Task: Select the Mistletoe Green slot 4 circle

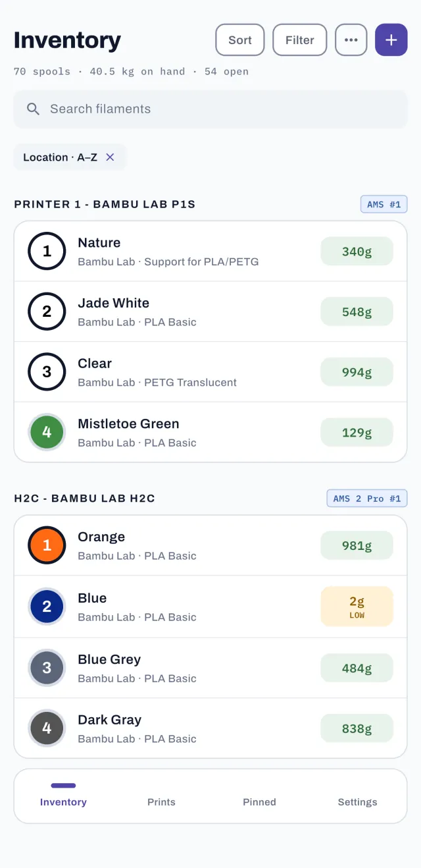Action: [x=47, y=432]
